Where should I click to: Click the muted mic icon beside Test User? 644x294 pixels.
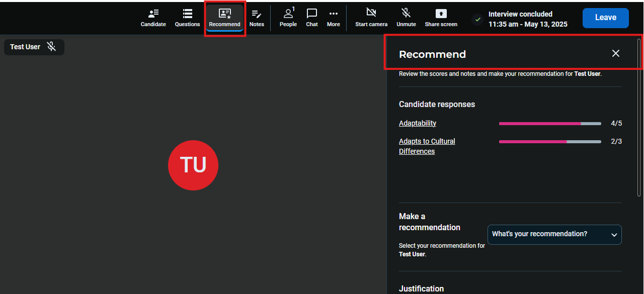pyautogui.click(x=51, y=47)
